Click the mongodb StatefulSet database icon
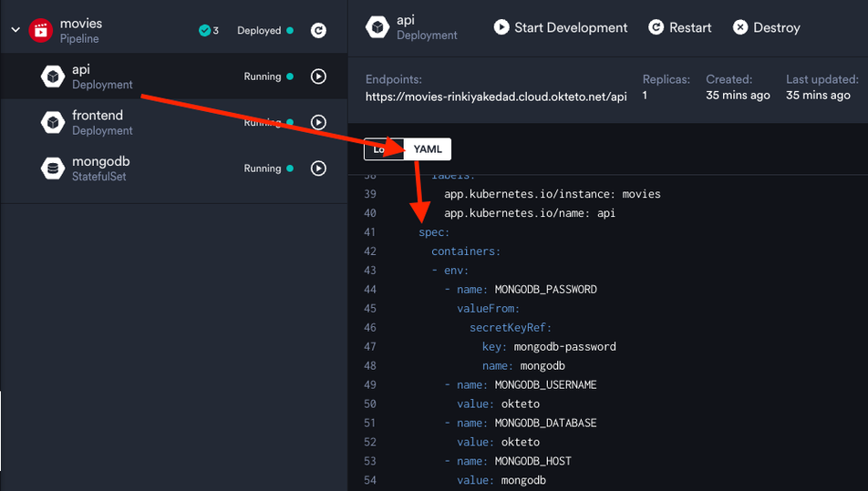The image size is (868, 491). [x=53, y=169]
